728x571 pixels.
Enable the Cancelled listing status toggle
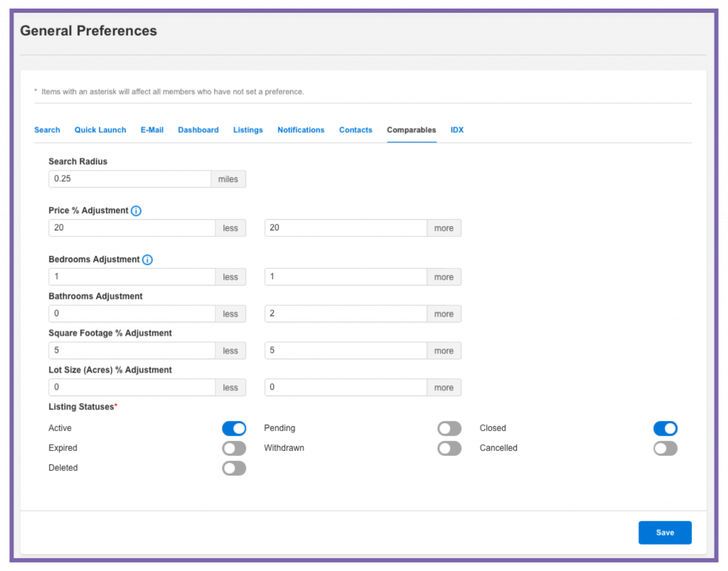coord(665,448)
